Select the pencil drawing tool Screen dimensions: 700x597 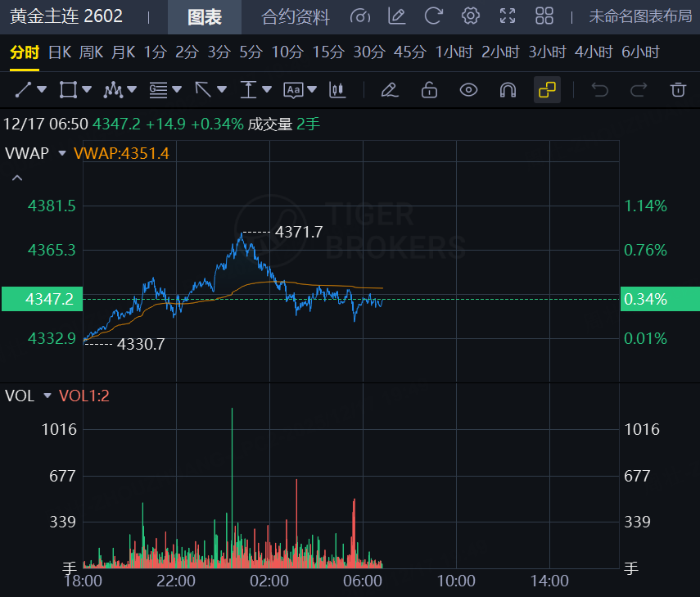(x=390, y=89)
